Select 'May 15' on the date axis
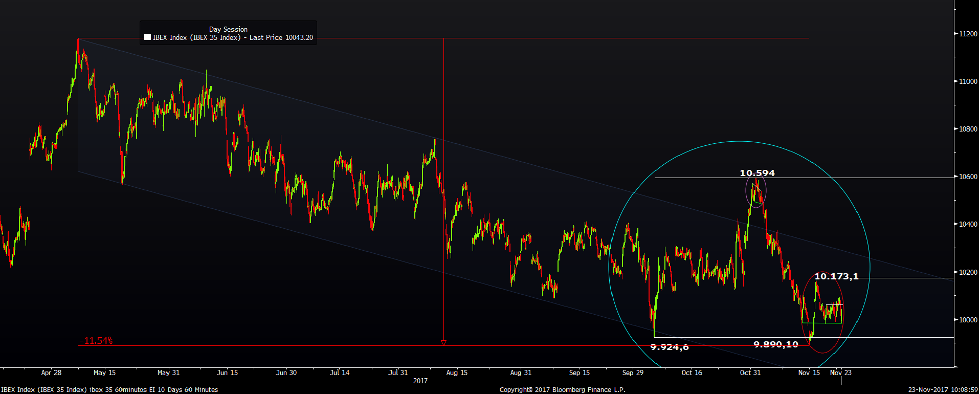The image size is (980, 394). pos(104,373)
